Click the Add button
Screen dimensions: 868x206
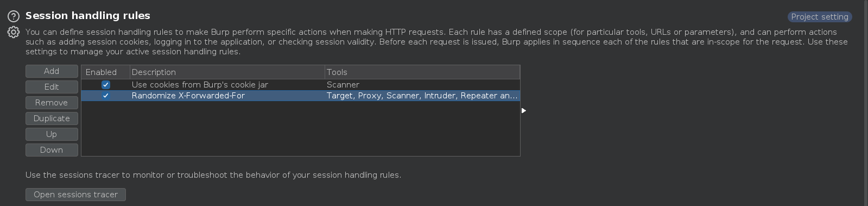point(52,71)
